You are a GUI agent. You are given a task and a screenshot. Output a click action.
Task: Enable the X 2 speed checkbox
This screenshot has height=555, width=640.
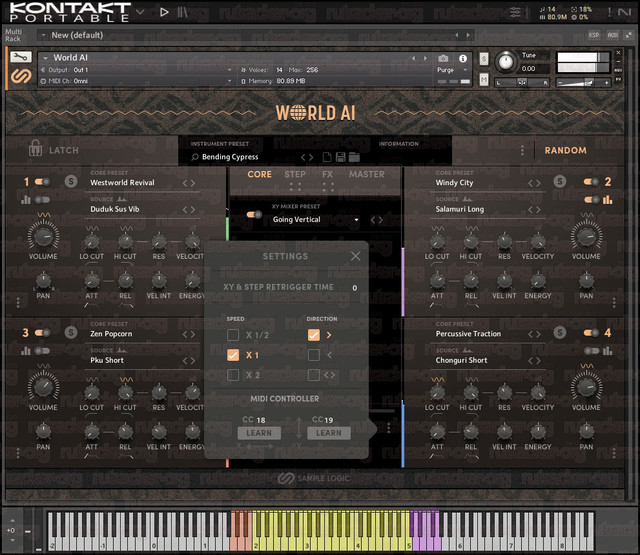tap(233, 375)
